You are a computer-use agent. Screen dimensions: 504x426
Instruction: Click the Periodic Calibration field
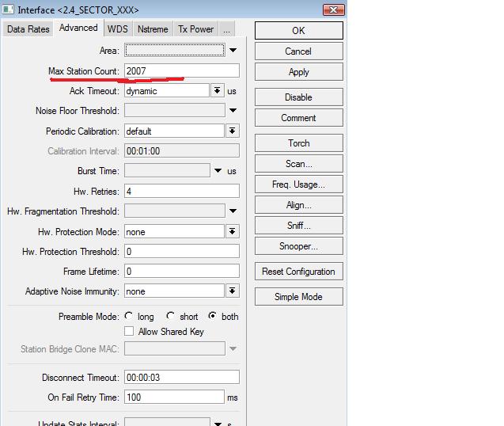pyautogui.click(x=174, y=131)
